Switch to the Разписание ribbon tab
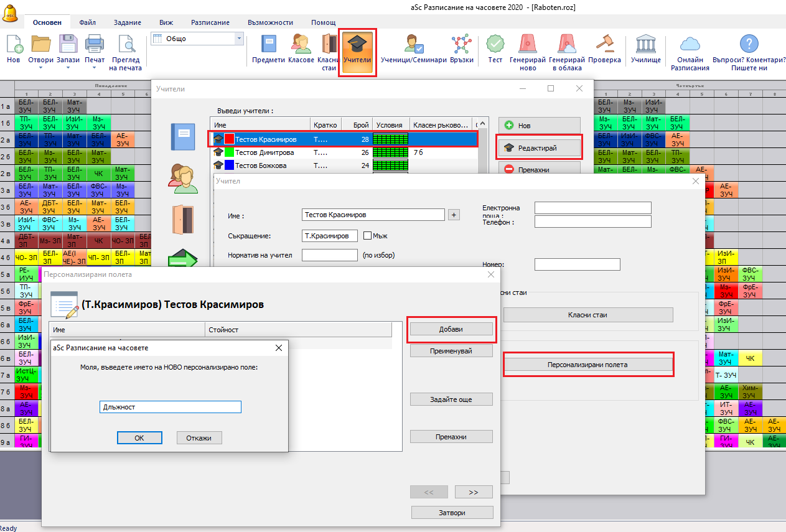 (210, 22)
